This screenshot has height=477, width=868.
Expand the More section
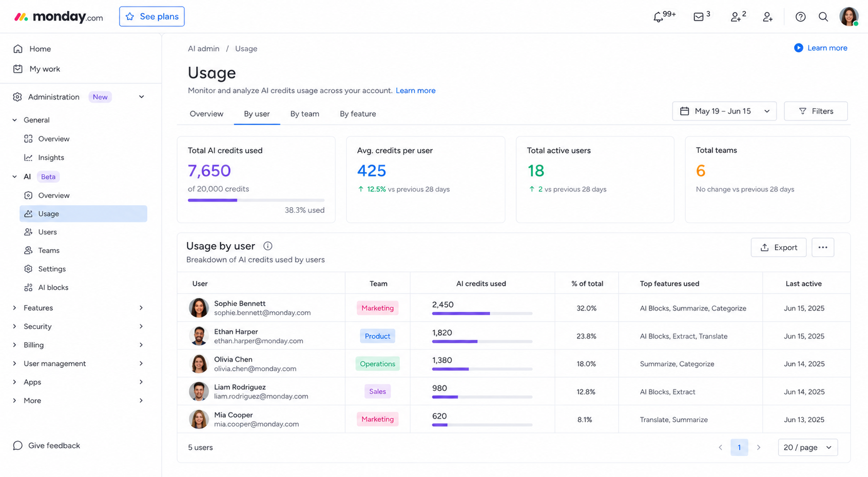pos(78,401)
